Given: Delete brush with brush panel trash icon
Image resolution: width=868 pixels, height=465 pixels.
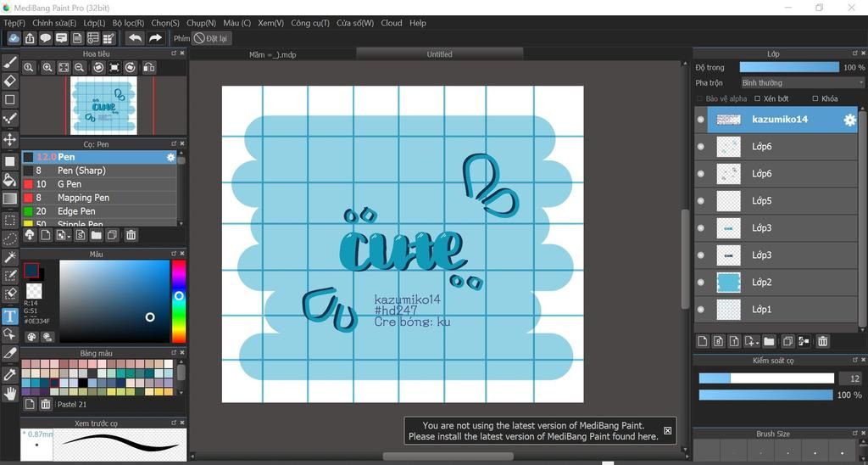Looking at the screenshot, I should tap(131, 235).
